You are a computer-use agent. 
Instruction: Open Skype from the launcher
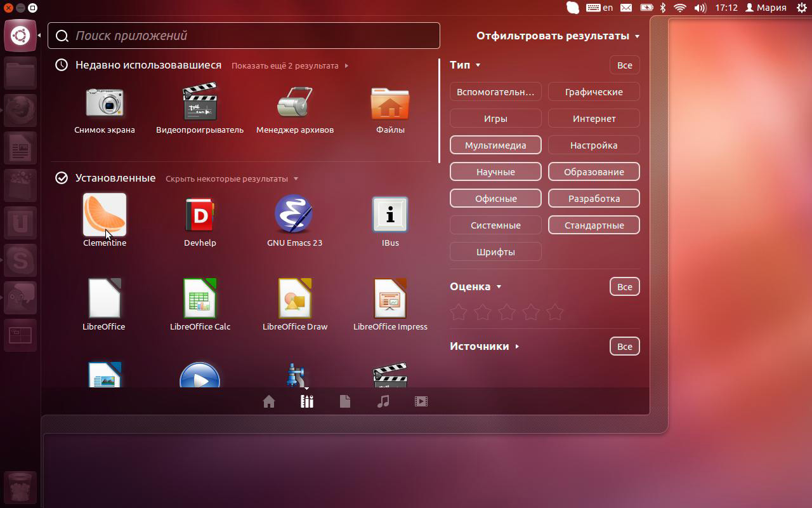coord(20,260)
